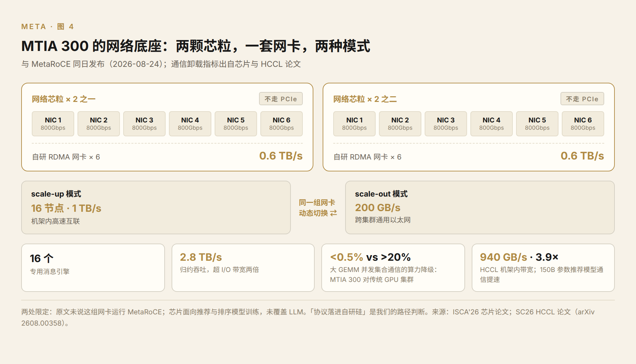Click the subtitle mentioning MetaRoCE 同日发布

[161, 64]
